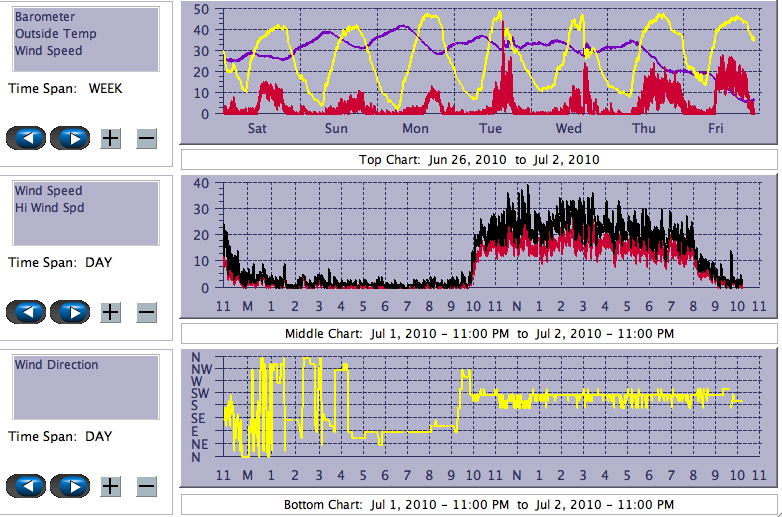Hit the minus button for the Wind Direction chart
This screenshot has height=517, width=782.
[146, 486]
